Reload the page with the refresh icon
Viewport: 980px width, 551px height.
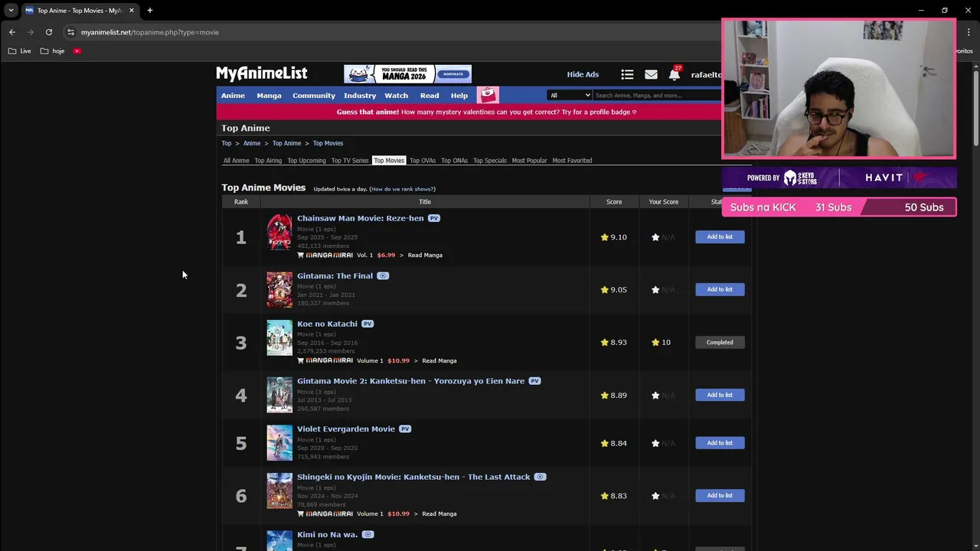(49, 32)
